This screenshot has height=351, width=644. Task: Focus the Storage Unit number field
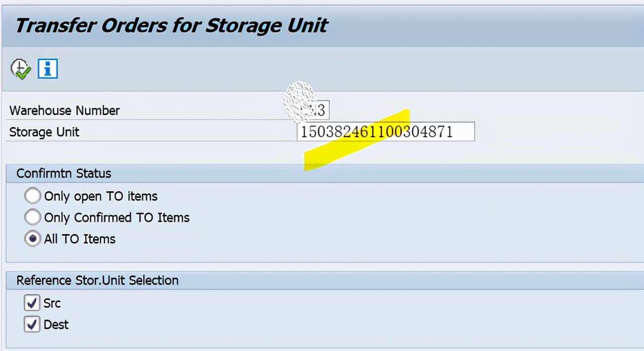click(x=386, y=132)
